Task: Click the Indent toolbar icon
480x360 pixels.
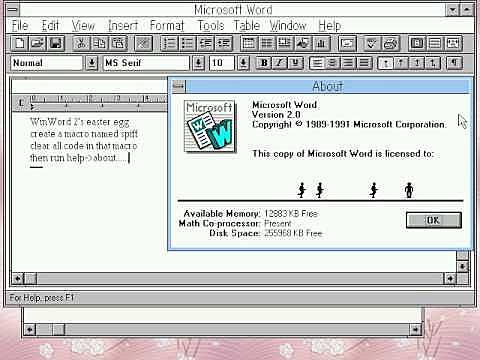Action: tap(223, 43)
